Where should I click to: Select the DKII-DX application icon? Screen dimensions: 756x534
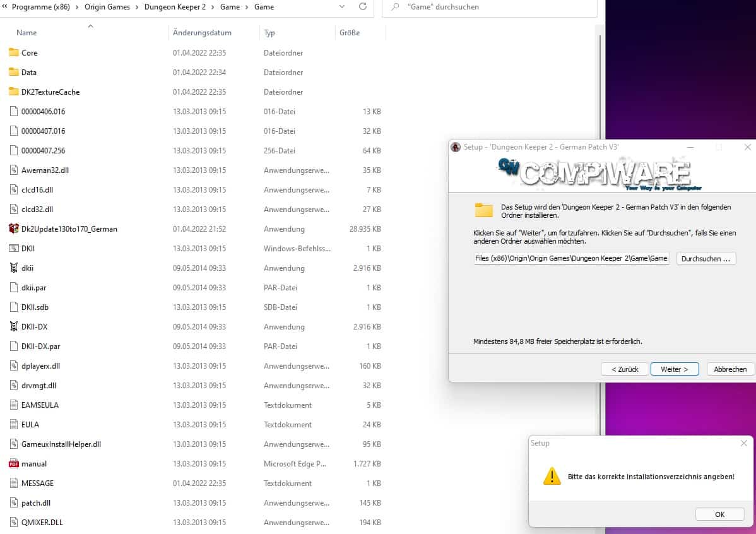point(13,326)
